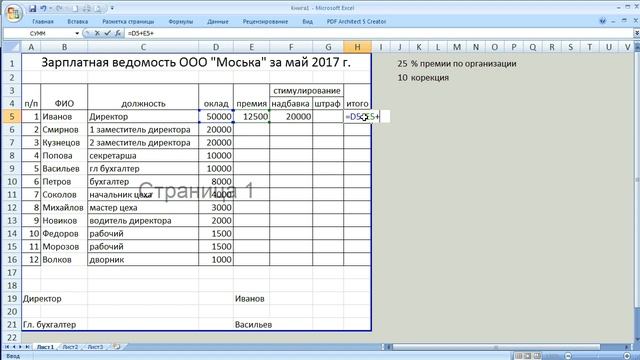This screenshot has width=640, height=360.
Task: Click the formula bar showing =D5+E5+
Action: coord(378,33)
